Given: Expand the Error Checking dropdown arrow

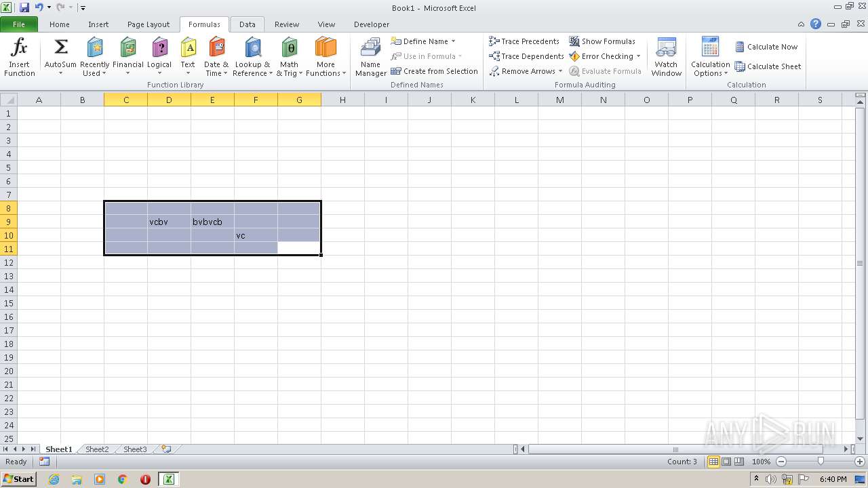Looking at the screenshot, I should (x=639, y=56).
